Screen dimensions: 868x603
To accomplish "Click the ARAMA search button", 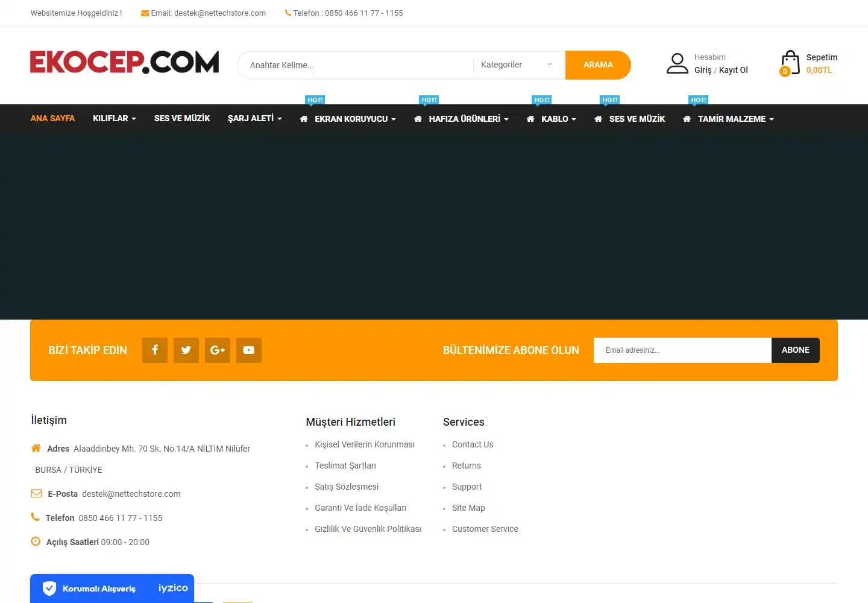I will pos(598,65).
